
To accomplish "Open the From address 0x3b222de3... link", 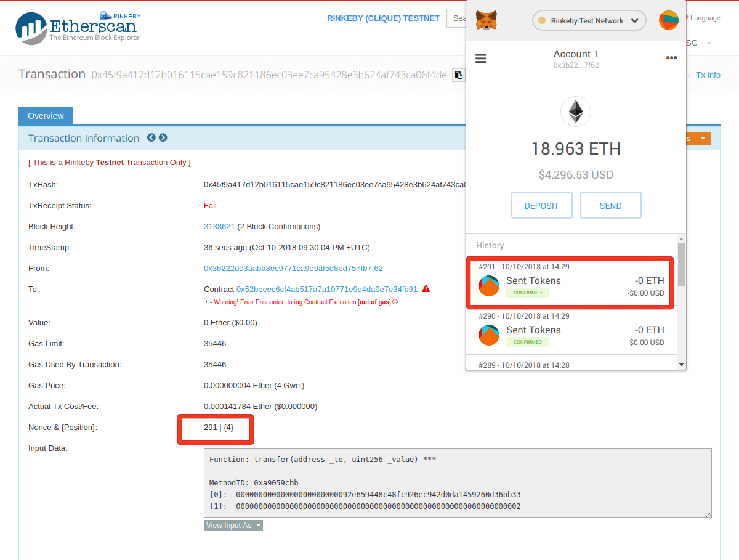I will point(293,269).
